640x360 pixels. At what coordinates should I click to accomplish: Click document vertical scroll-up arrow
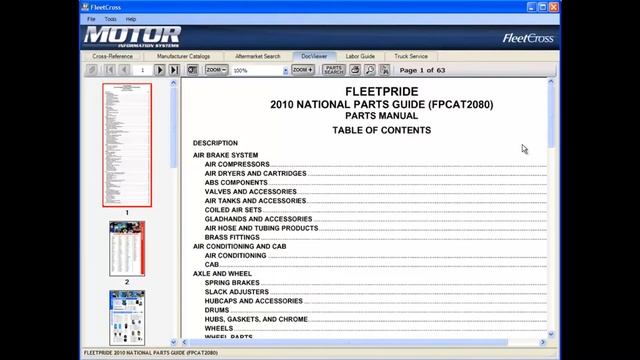coord(551,82)
